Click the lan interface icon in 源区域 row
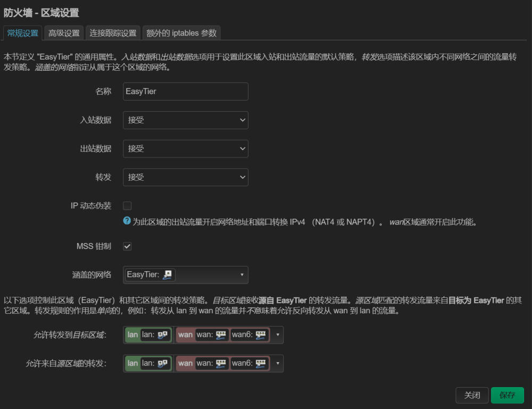This screenshot has width=532, height=409. (x=162, y=364)
